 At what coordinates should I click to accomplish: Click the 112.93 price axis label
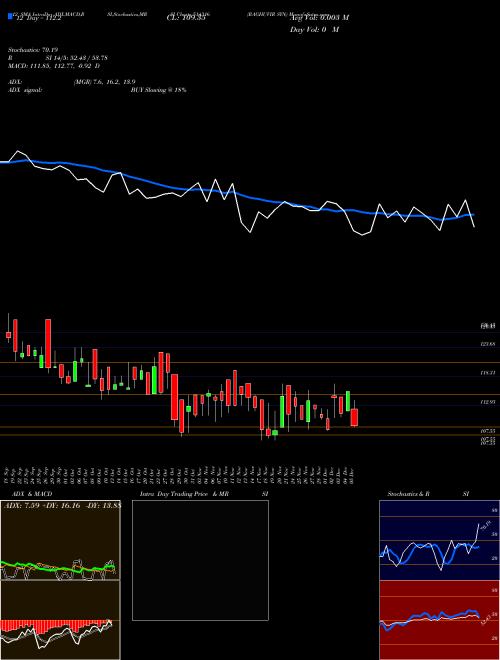(489, 402)
